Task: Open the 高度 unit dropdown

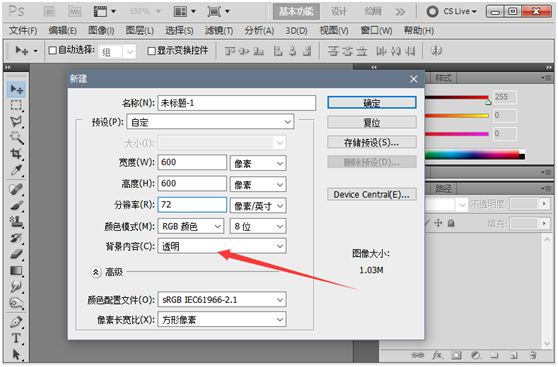Action: point(258,185)
